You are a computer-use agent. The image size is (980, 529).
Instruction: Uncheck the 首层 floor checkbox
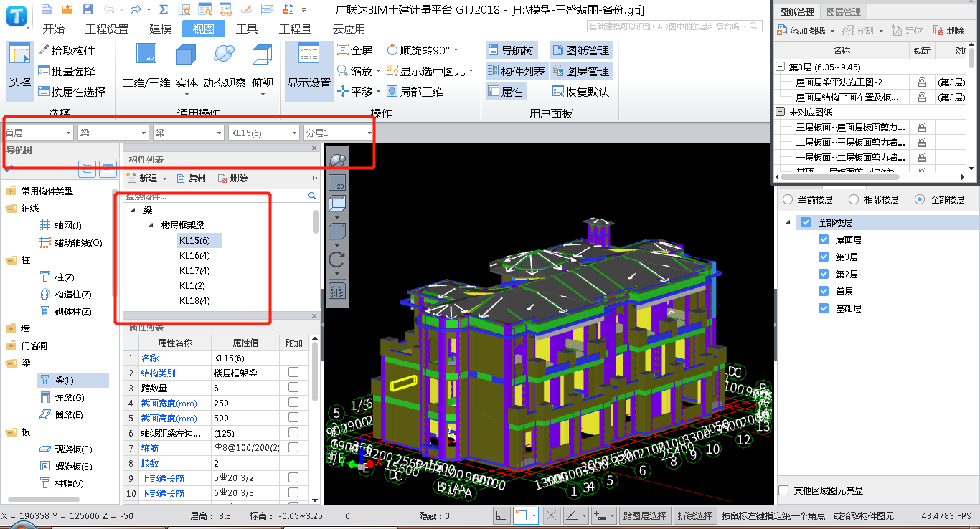pyautogui.click(x=824, y=291)
